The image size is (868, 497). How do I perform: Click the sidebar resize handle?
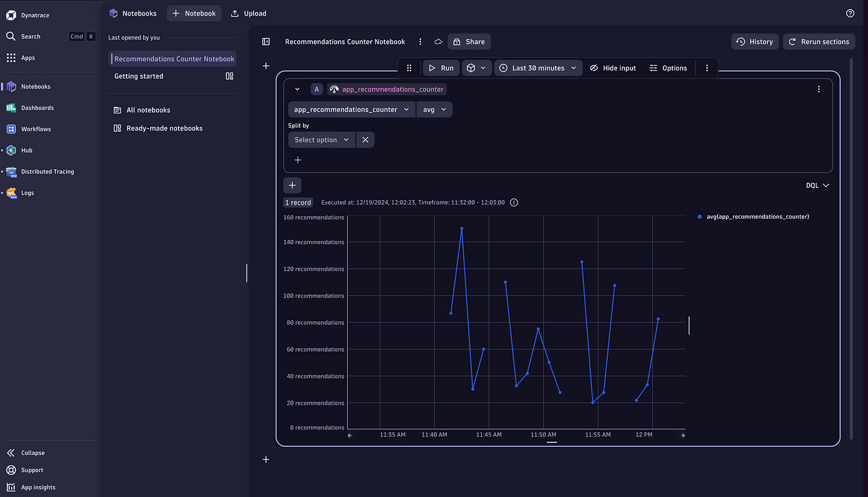247,273
